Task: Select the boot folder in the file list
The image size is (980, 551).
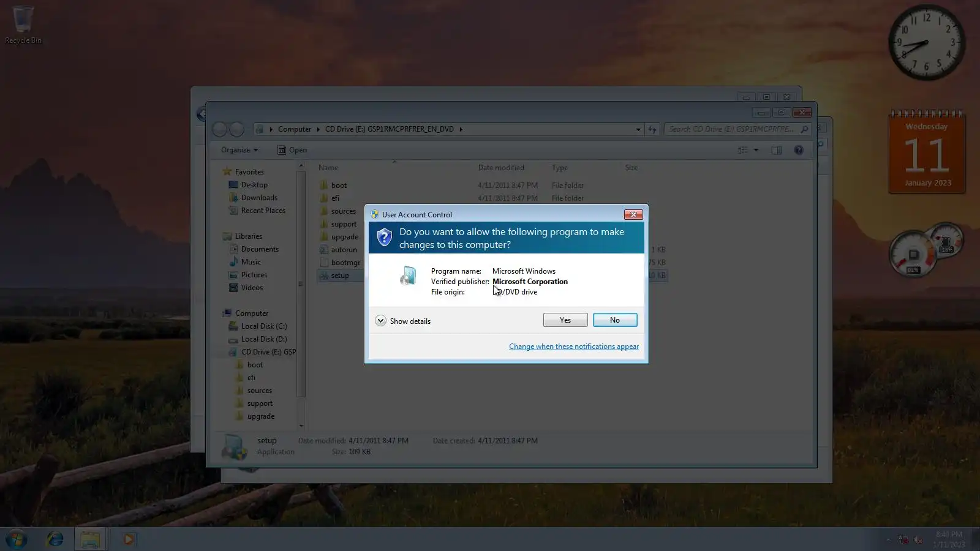Action: click(x=333, y=186)
